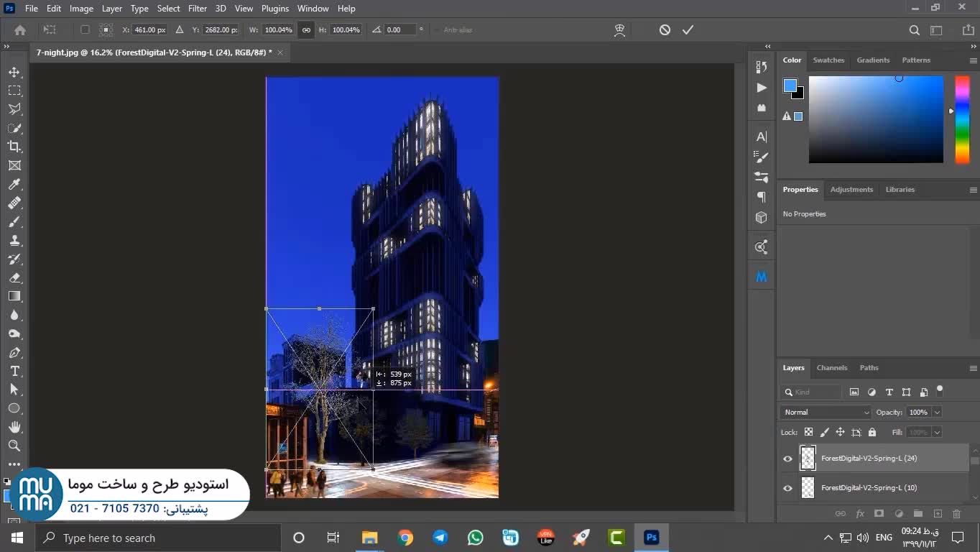Select the Crop tool
This screenshot has width=980, height=552.
pyautogui.click(x=14, y=147)
